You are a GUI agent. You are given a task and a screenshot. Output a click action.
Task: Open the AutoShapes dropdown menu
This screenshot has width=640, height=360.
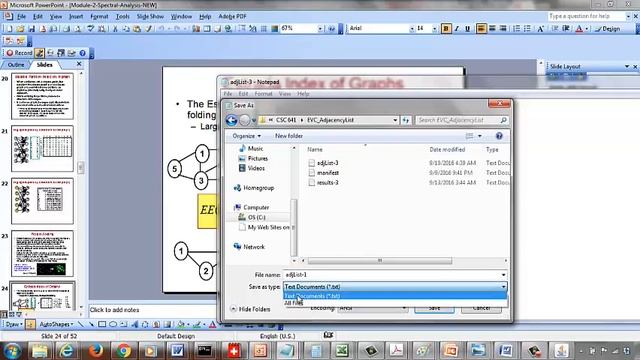pyautogui.click(x=56, y=324)
